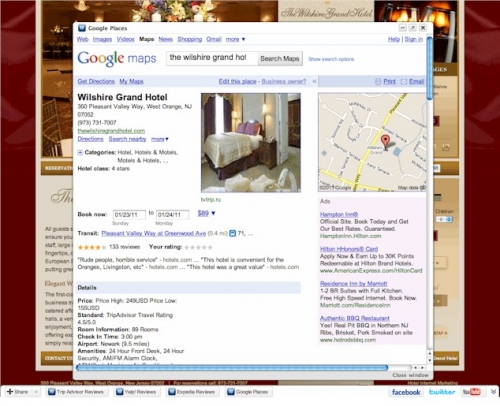The width and height of the screenshot is (500, 406).
Task: Click the Email envelope icon
Action: pyautogui.click(x=404, y=82)
